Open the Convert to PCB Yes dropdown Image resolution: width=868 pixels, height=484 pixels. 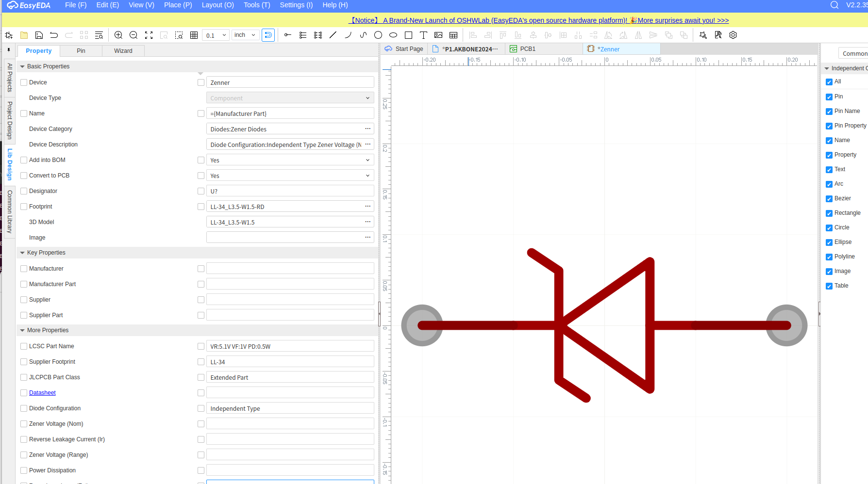click(290, 176)
